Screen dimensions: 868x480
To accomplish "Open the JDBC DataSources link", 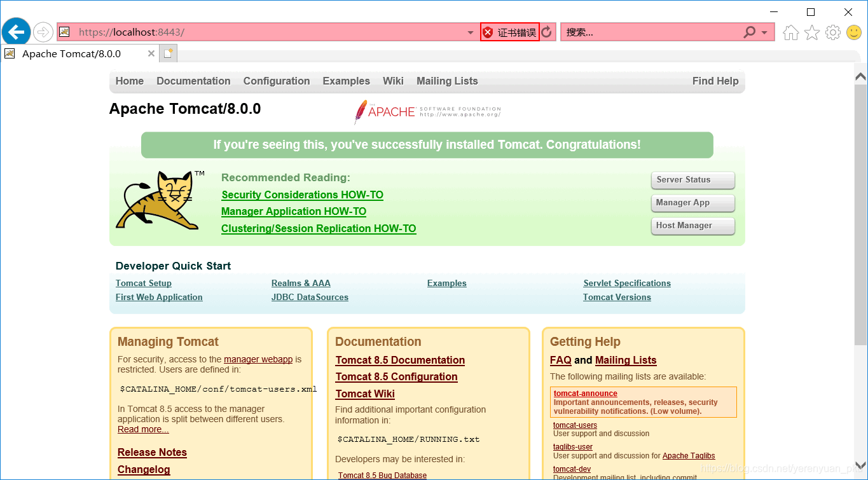I will coord(310,297).
